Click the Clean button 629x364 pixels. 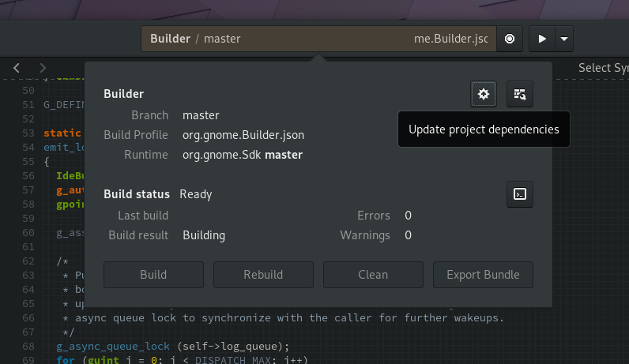click(373, 275)
